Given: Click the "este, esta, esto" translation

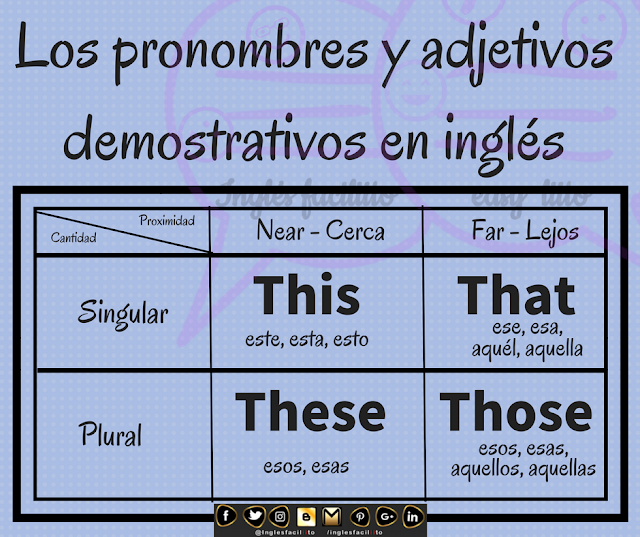Looking at the screenshot, I should [307, 340].
